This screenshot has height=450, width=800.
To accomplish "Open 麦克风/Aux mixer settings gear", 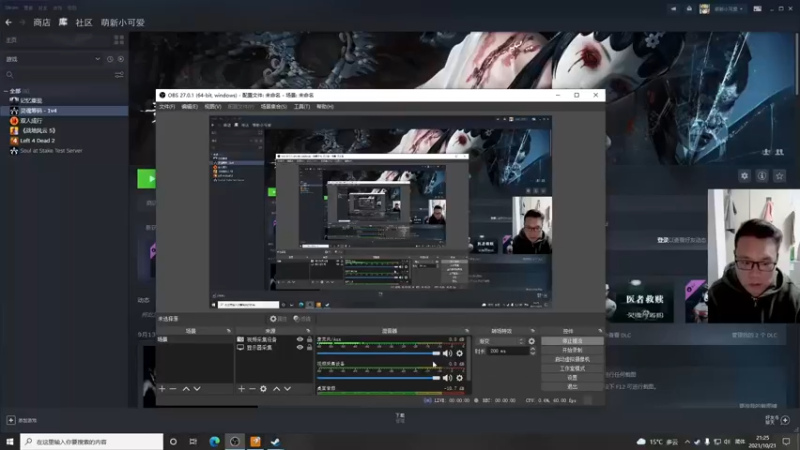I will (460, 353).
